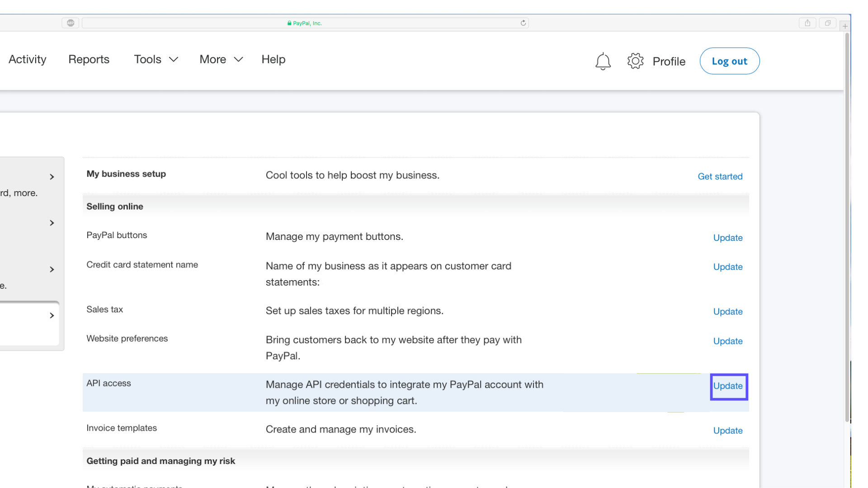The image size is (868, 488).
Task: Click 'Create and manage my invoices' description
Action: click(341, 429)
